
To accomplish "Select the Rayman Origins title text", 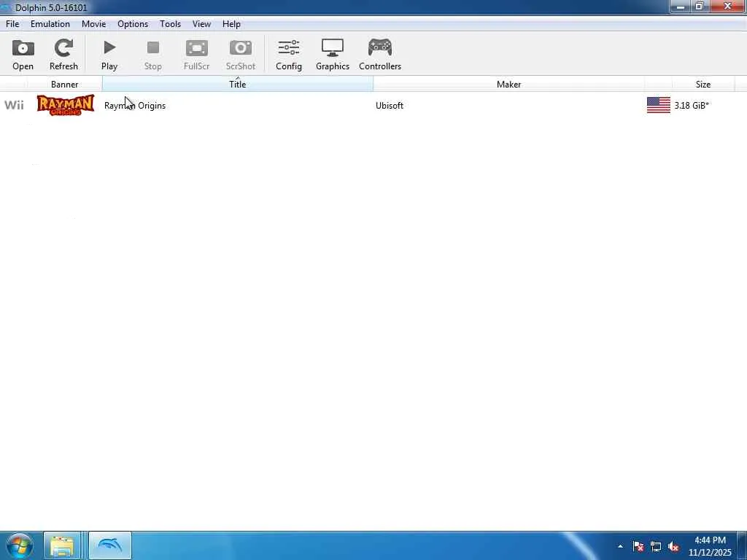I will coord(135,106).
